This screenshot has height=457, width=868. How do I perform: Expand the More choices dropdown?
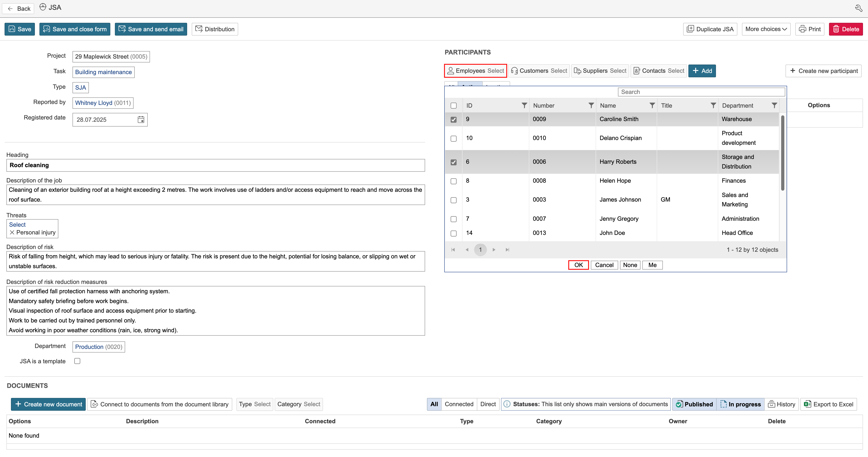pyautogui.click(x=766, y=29)
